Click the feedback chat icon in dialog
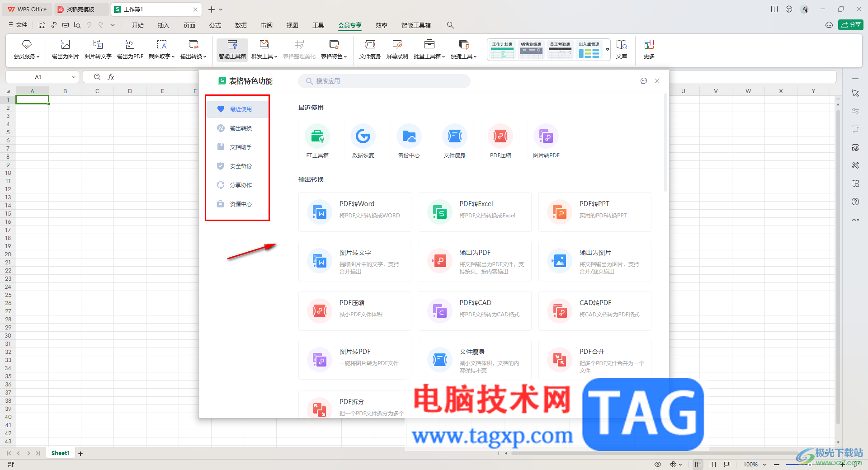 point(644,81)
